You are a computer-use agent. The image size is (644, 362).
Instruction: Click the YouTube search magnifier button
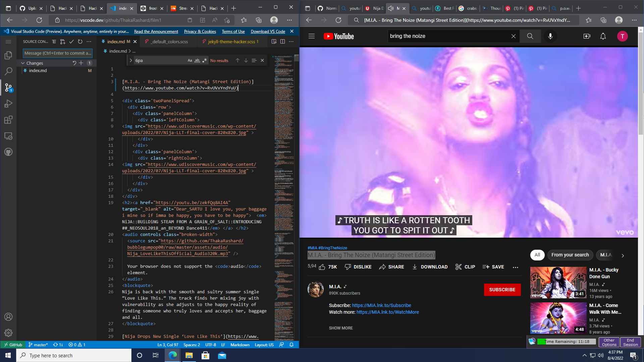pyautogui.click(x=530, y=36)
